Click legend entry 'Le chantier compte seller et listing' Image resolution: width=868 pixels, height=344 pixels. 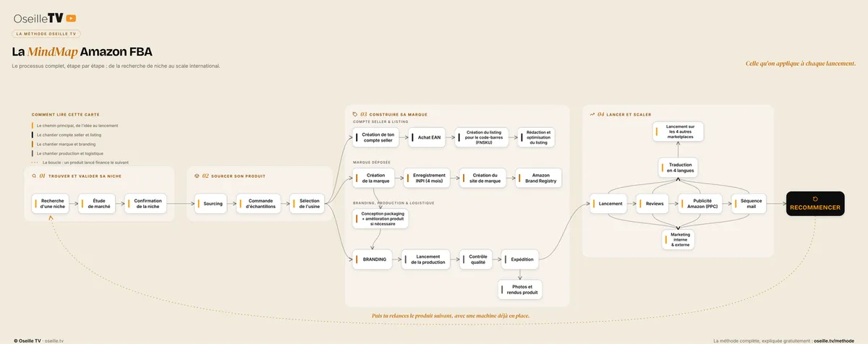tap(69, 134)
